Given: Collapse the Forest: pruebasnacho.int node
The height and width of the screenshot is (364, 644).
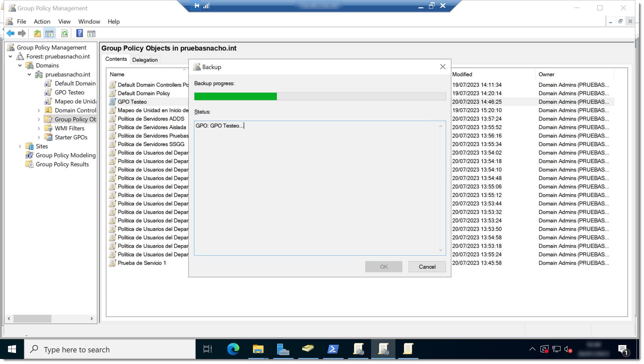Looking at the screenshot, I should click(10, 57).
